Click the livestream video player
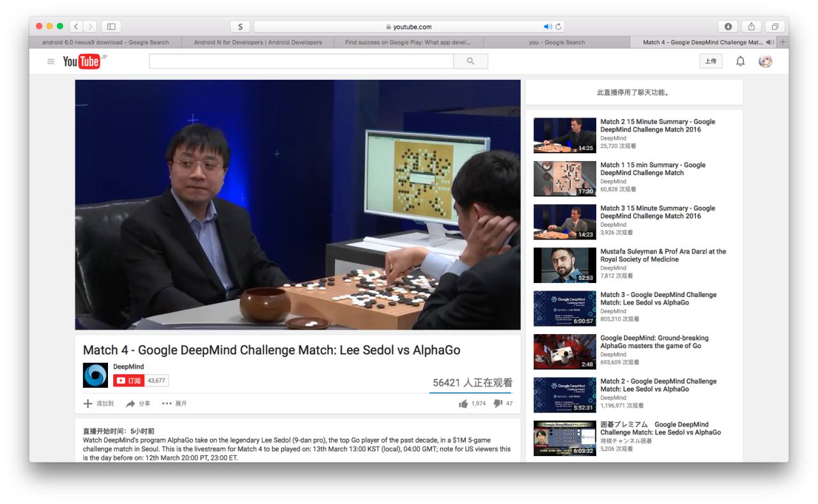This screenshot has height=504, width=818. point(298,204)
